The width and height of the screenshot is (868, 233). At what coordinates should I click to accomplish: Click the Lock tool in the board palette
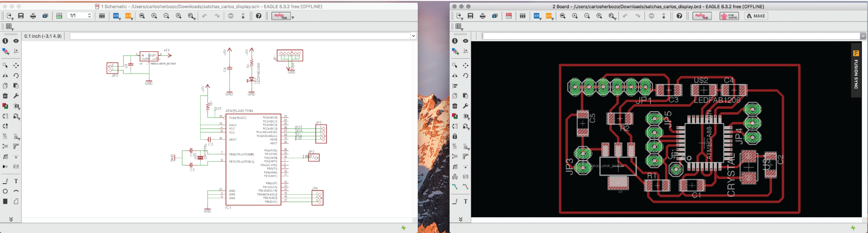455,136
